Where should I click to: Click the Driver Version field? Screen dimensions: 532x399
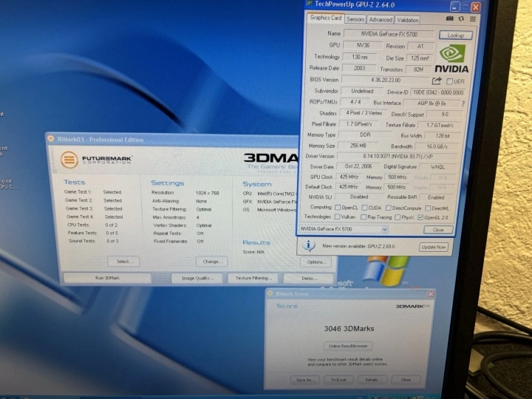[398, 157]
